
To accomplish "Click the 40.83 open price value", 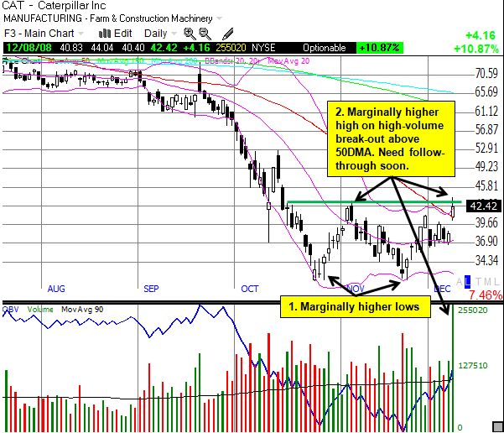I will pos(71,48).
